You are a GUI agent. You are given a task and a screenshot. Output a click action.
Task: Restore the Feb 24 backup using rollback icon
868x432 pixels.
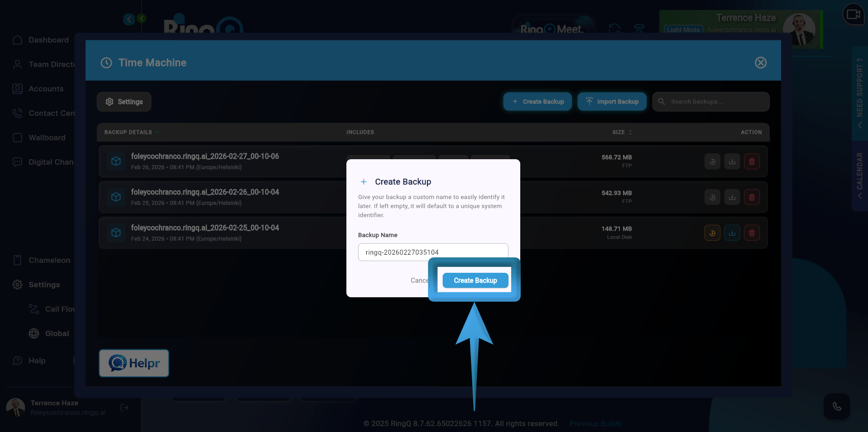point(712,233)
